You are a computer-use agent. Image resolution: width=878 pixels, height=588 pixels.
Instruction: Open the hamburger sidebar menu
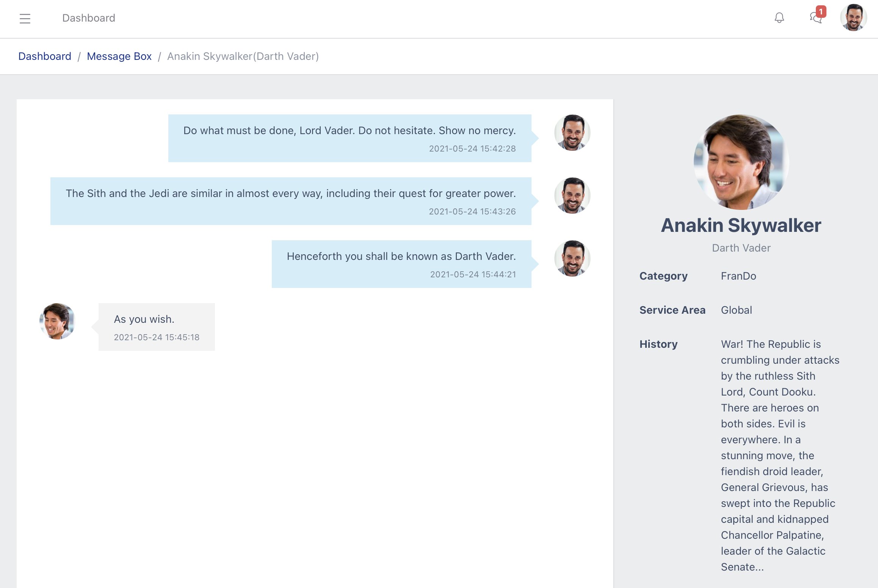[x=25, y=18]
